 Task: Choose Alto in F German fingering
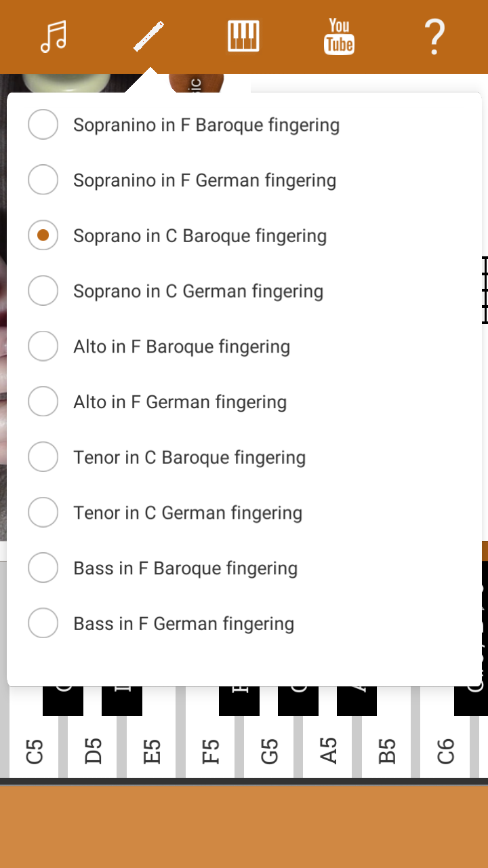pyautogui.click(x=180, y=401)
